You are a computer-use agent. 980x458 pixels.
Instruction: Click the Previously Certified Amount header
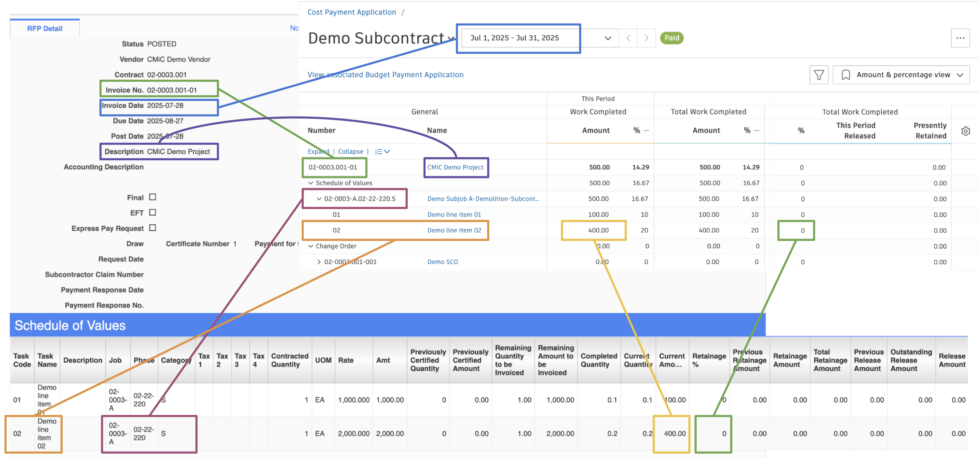(x=470, y=360)
